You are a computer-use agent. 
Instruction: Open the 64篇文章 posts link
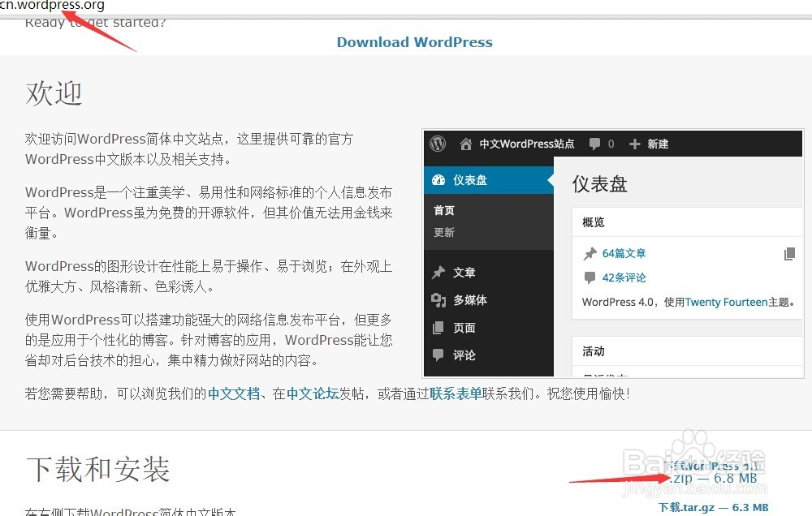[x=623, y=253]
